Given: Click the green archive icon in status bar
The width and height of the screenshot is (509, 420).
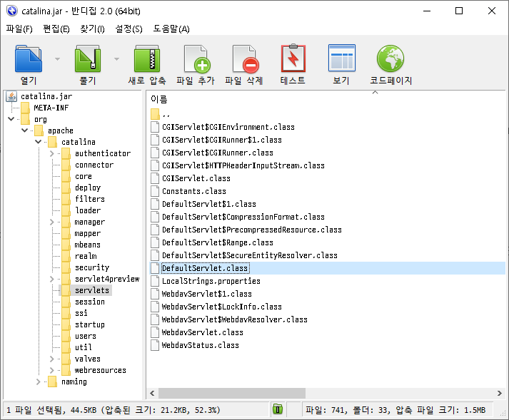Looking at the screenshot, I should [x=278, y=409].
